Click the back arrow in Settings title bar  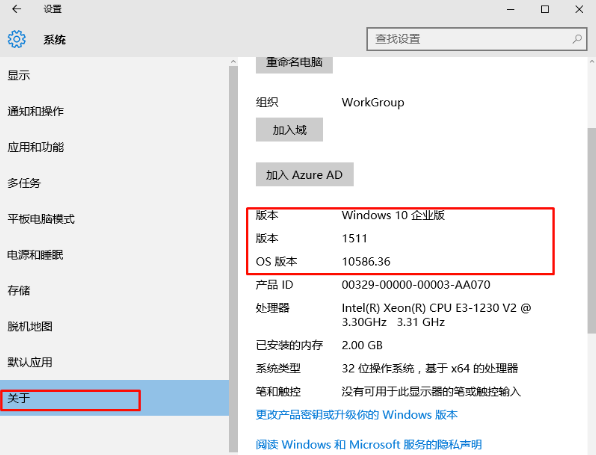[16, 9]
